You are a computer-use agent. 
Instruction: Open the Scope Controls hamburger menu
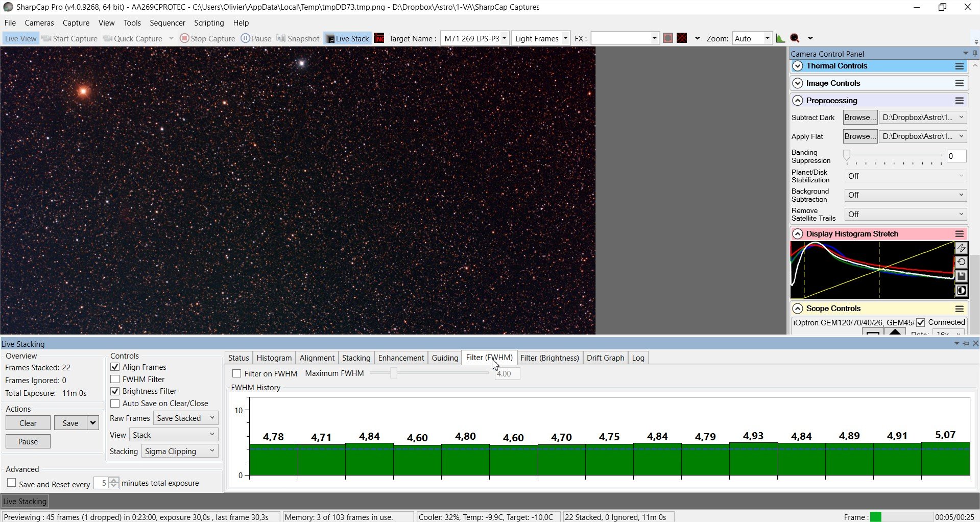(x=960, y=309)
